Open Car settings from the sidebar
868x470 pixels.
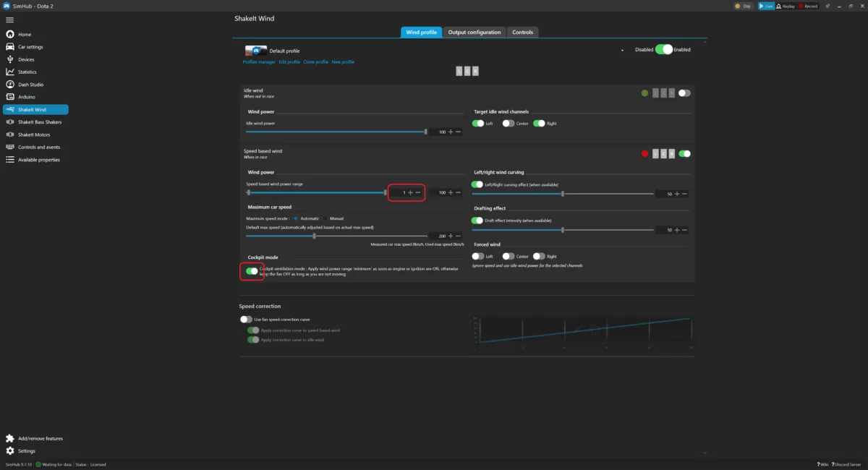[30, 47]
